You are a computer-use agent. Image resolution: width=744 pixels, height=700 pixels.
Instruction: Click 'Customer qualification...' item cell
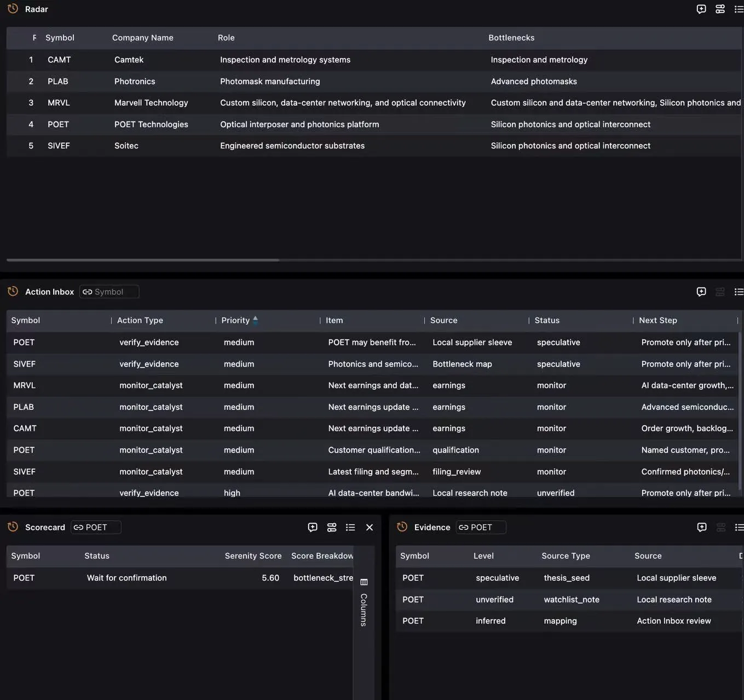click(x=374, y=450)
